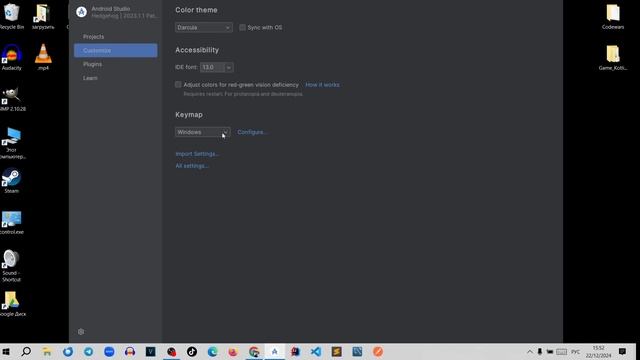The image size is (640, 360).
Task: Open Google Chrome from the taskbar
Action: pyautogui.click(x=254, y=351)
